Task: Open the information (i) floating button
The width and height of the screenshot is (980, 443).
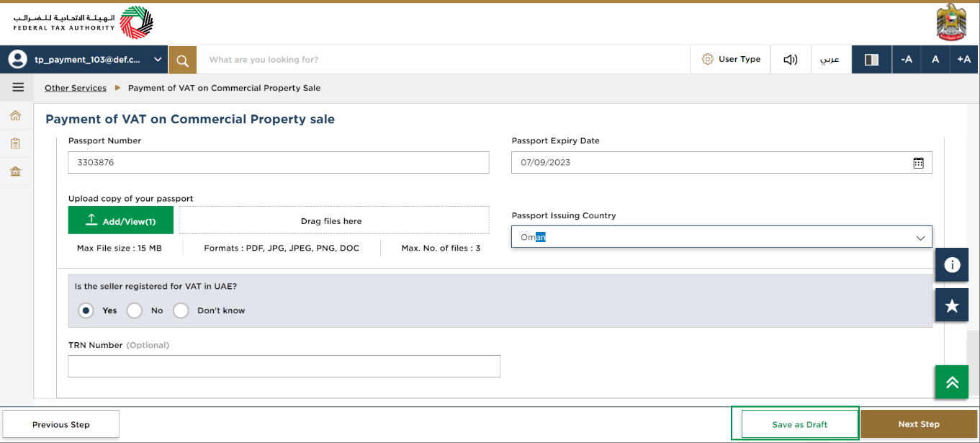Action: tap(952, 265)
